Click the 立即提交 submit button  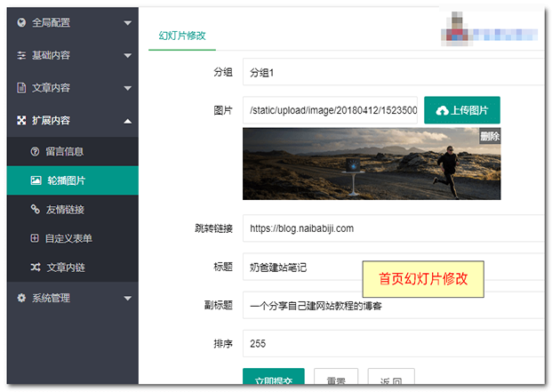click(x=274, y=376)
